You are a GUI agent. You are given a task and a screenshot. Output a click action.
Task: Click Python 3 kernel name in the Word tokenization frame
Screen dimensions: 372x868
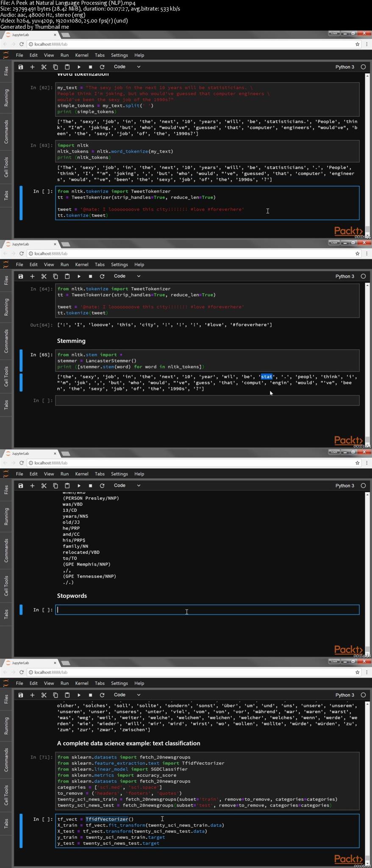coord(344,67)
